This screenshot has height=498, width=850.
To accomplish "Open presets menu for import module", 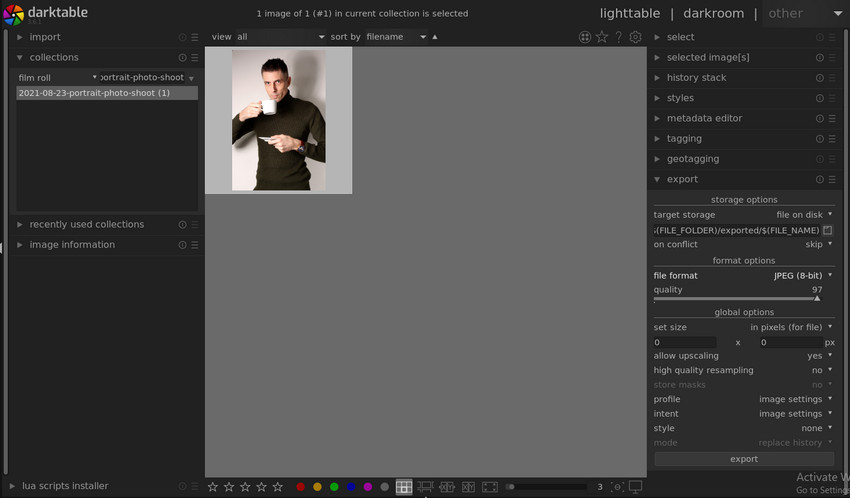I will pos(195,37).
